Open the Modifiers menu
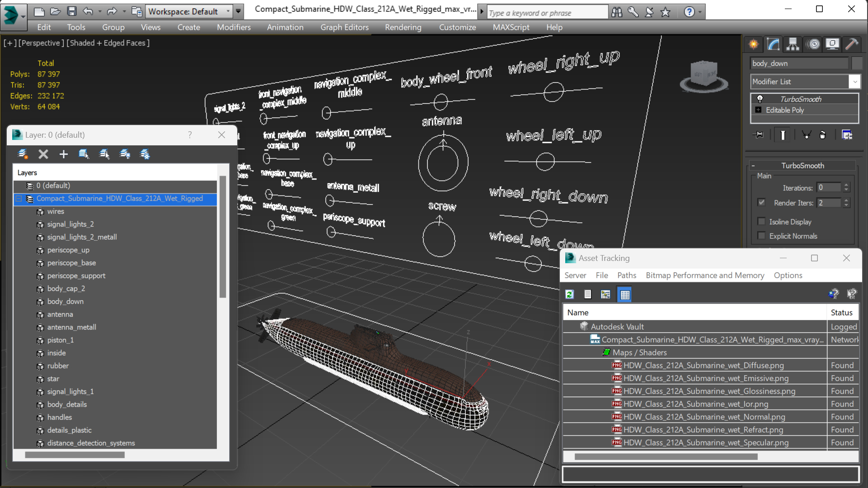The width and height of the screenshot is (868, 488). pyautogui.click(x=234, y=27)
